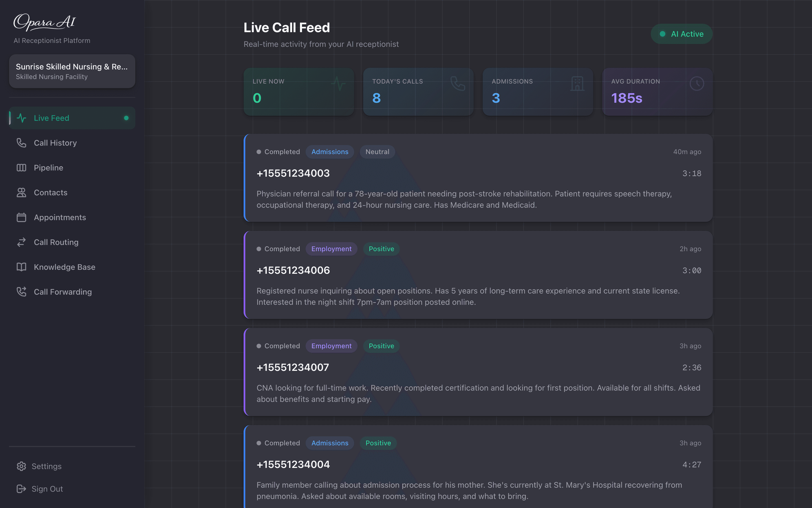Viewport: 812px width, 508px height.
Task: Click the Call Forwarding phone icon
Action: coord(21,292)
